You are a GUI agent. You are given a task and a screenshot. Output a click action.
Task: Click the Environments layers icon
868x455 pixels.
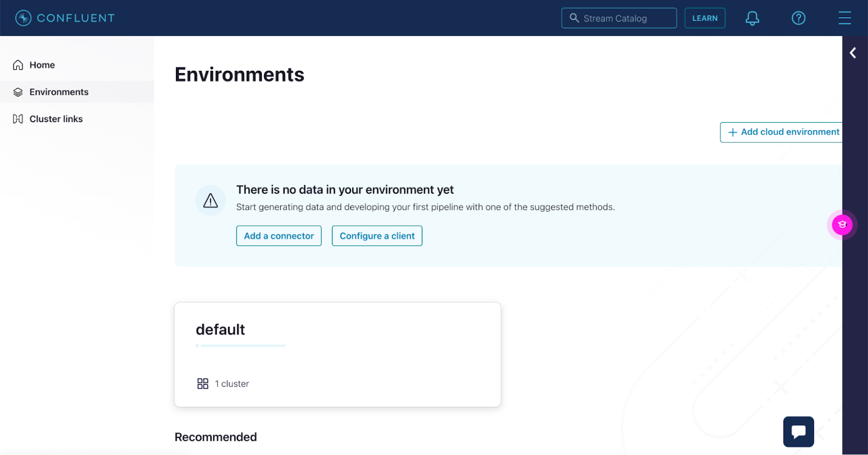tap(18, 92)
